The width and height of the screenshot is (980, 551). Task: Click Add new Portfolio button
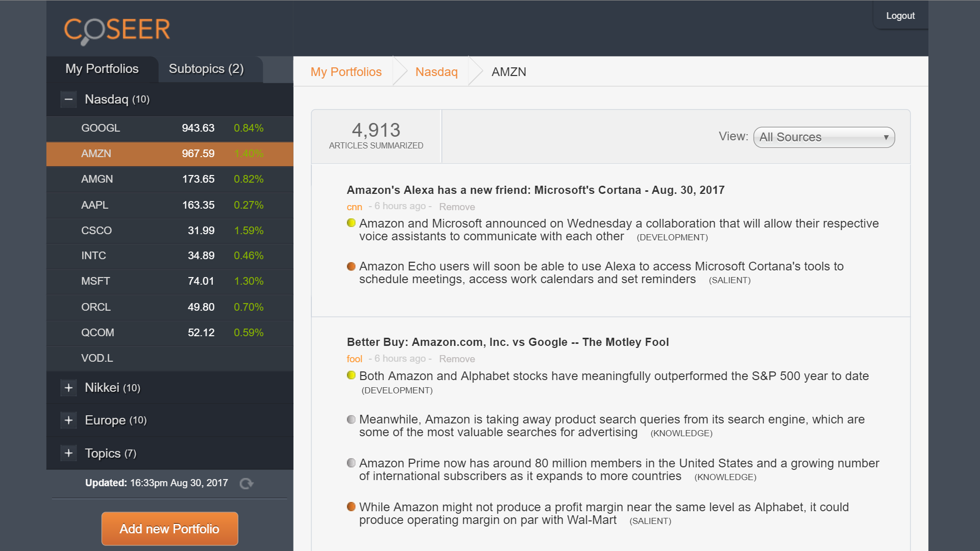click(x=169, y=529)
